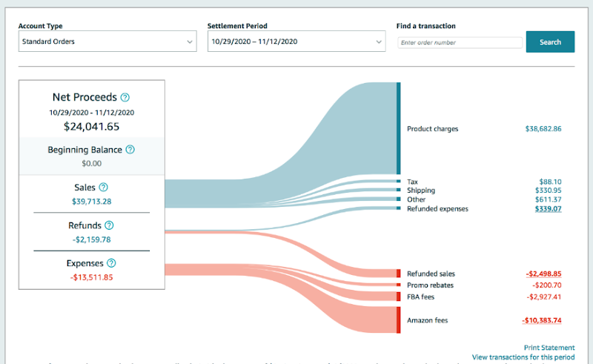
Task: Open the Amazon fees amount -$10,383.74 link
Action: (x=542, y=320)
